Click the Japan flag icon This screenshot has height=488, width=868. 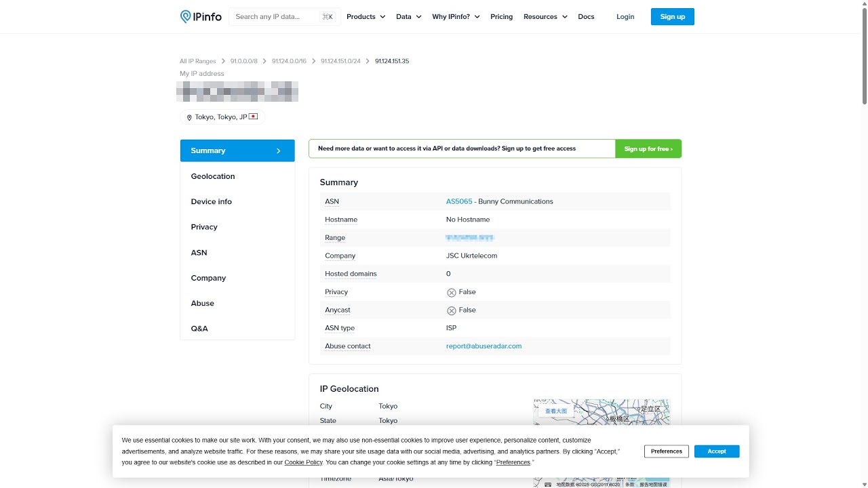(x=253, y=117)
